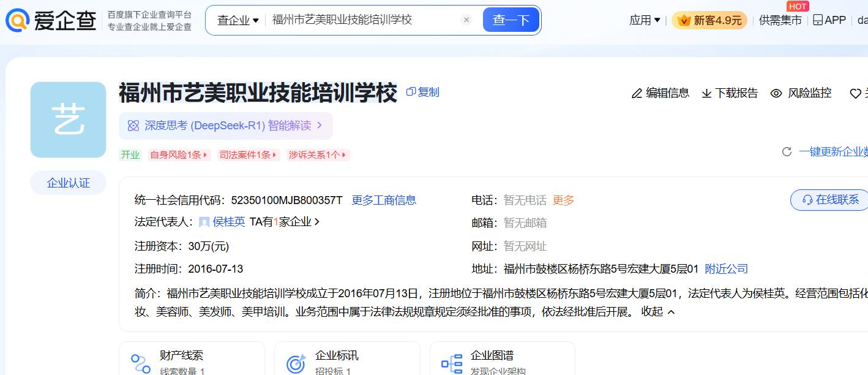Click the 查一下 search button

click(511, 20)
